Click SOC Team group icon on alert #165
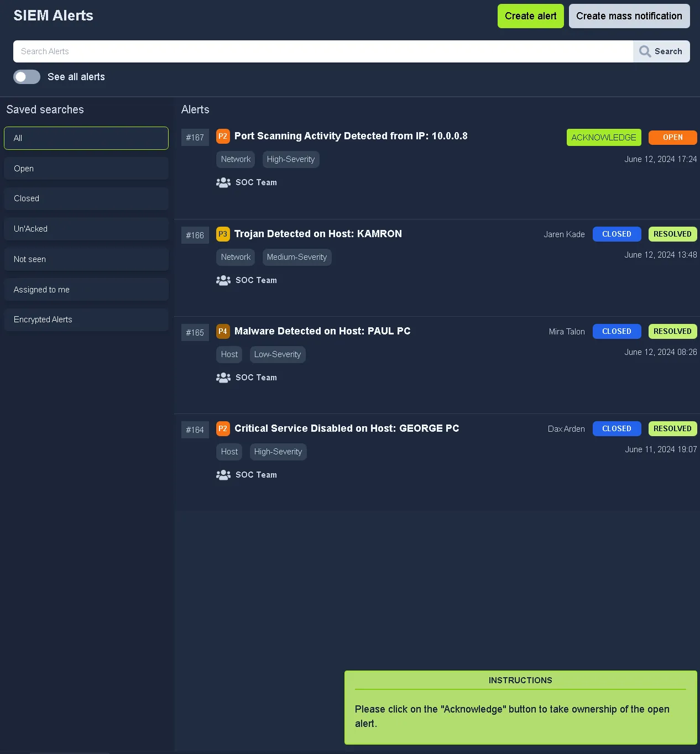 [x=223, y=378]
